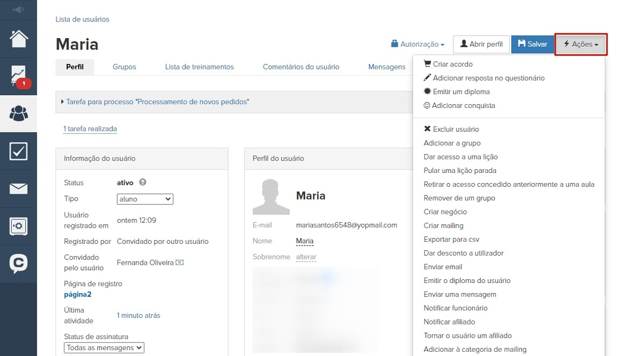Screen dimensions: 644x356
Task: Open the safe settings sidebar icon
Action: click(18, 226)
